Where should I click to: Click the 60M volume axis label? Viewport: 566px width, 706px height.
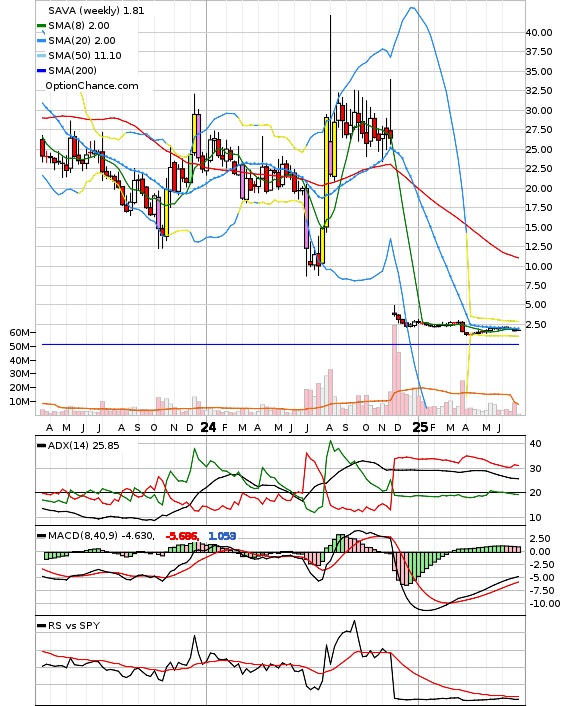(19, 332)
